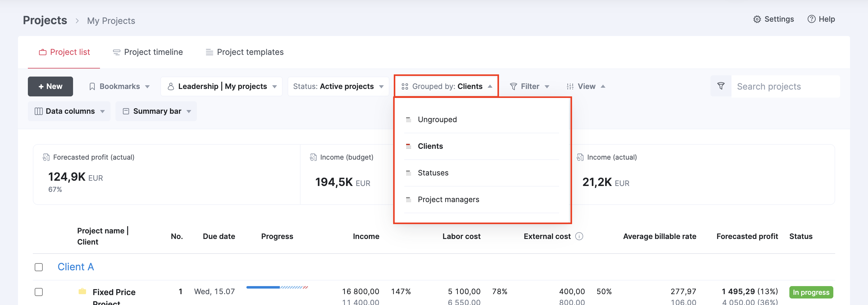The height and width of the screenshot is (305, 868).
Task: Click the bookmark icon in the toolbar
Action: 92,86
